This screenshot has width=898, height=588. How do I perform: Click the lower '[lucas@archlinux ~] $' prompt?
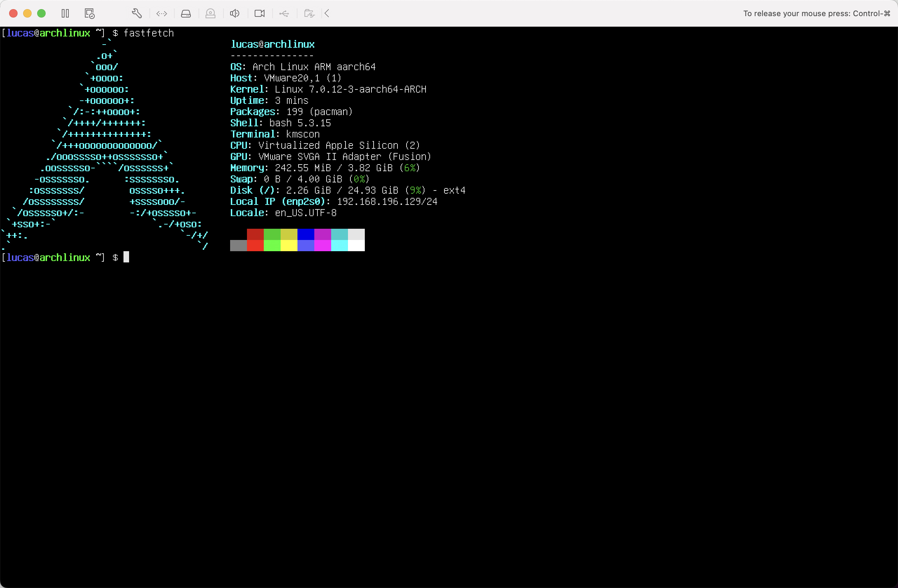60,258
